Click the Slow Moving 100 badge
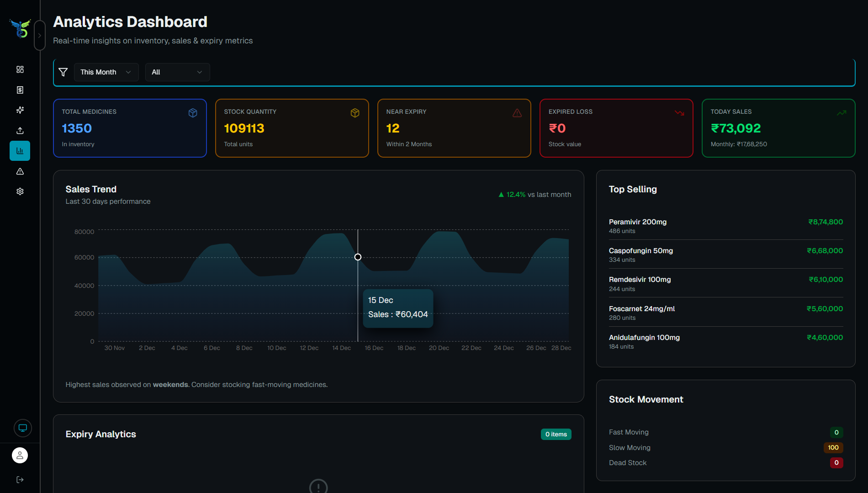868x493 pixels. (833, 448)
